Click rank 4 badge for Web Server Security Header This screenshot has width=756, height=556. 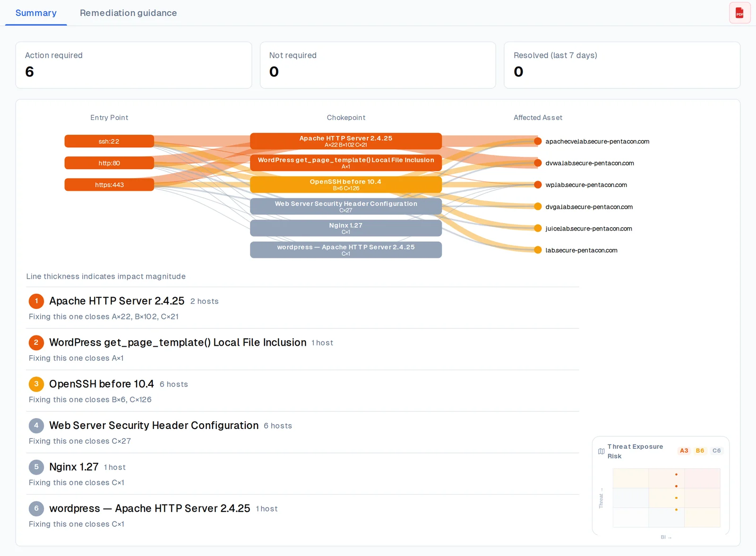(x=36, y=426)
